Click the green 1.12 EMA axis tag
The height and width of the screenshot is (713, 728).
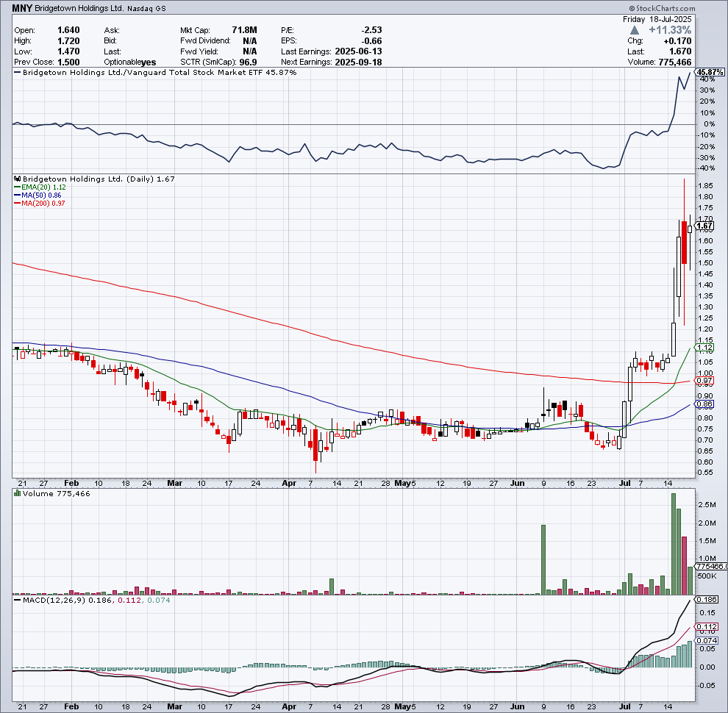tap(704, 347)
